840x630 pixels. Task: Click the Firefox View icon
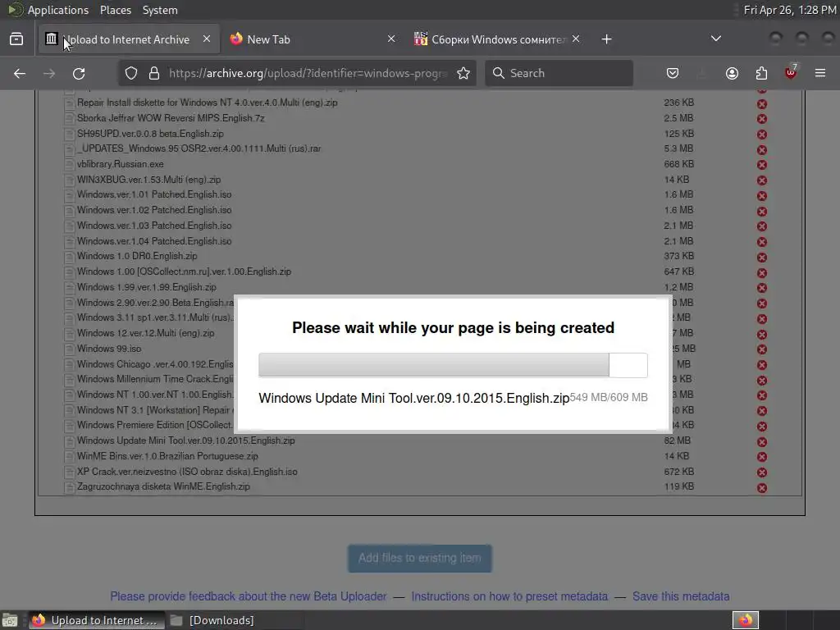tap(16, 39)
